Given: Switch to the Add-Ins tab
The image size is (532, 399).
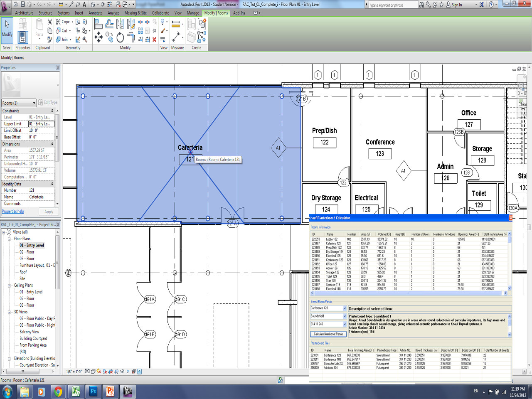Looking at the screenshot, I should pos(239,13).
